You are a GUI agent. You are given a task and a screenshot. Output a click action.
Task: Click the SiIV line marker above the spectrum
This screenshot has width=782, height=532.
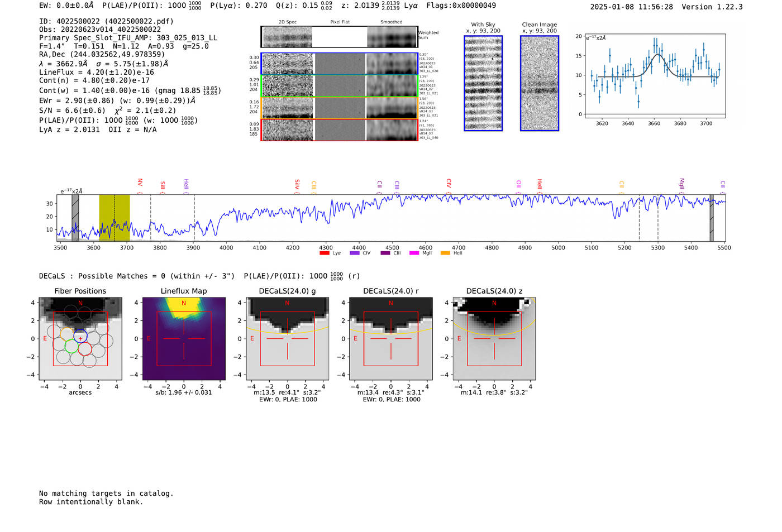(x=297, y=185)
